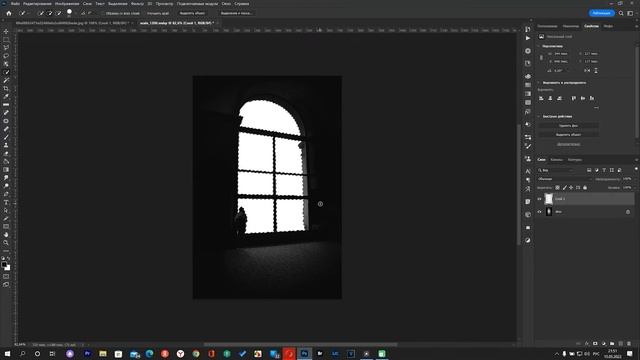Toggle lock transparent pixels
Image resolution: width=640 pixels, height=360 pixels.
557,187
